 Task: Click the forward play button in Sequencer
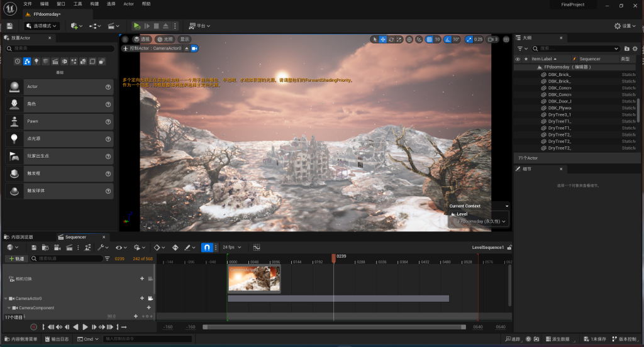pos(85,328)
